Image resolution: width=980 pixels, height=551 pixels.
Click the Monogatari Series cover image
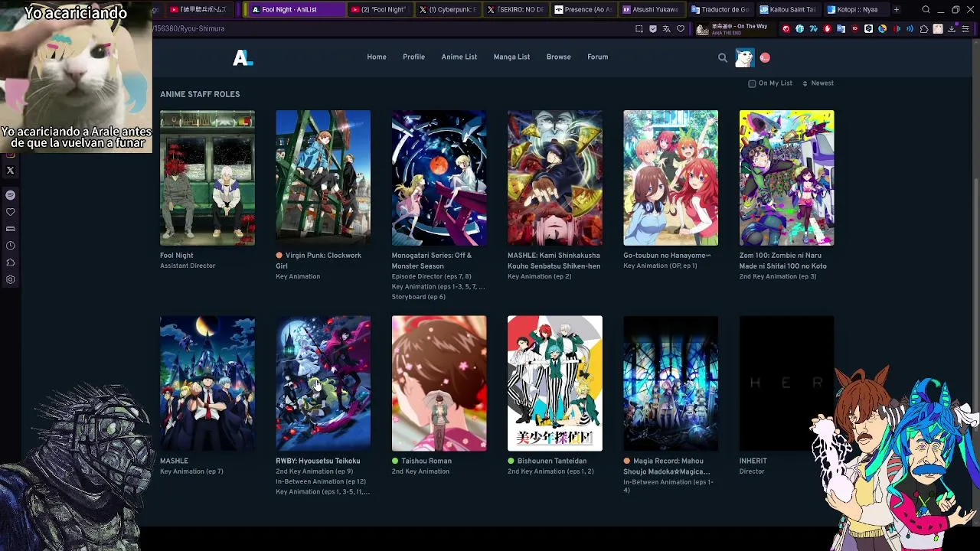click(439, 178)
